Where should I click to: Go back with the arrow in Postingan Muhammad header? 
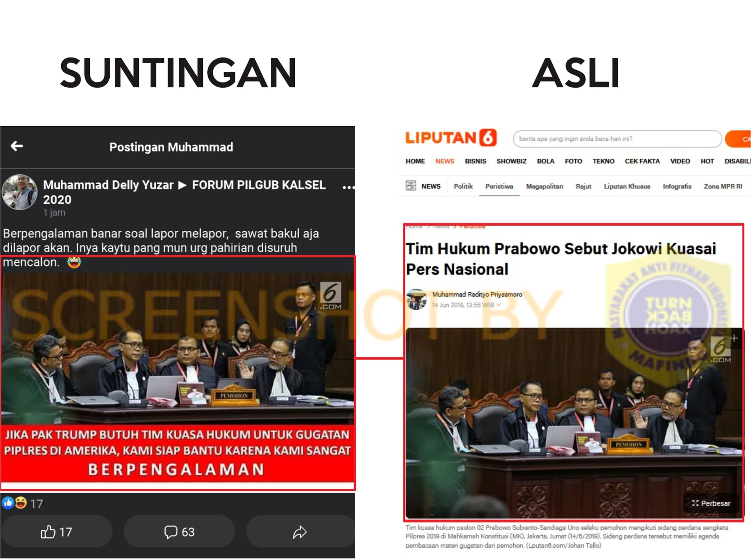(x=17, y=146)
